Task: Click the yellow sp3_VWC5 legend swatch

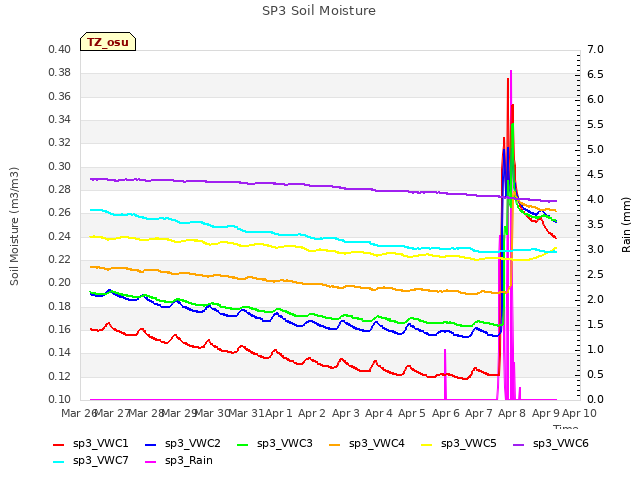Action: [x=427, y=444]
